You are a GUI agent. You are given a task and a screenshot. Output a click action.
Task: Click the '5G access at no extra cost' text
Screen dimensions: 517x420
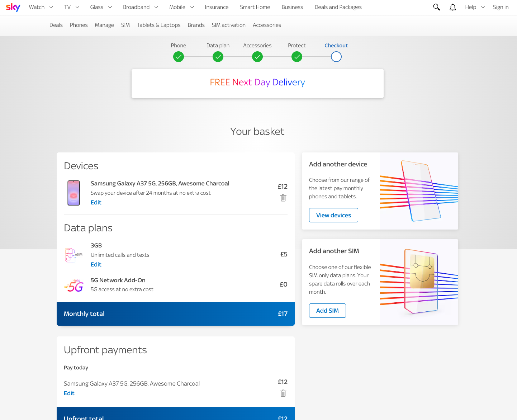[122, 289]
